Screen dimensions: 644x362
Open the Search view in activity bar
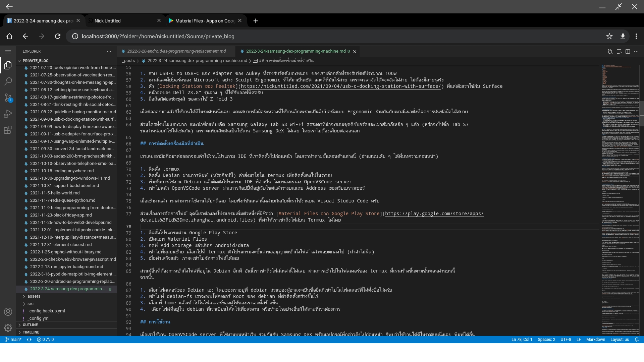(x=8, y=81)
